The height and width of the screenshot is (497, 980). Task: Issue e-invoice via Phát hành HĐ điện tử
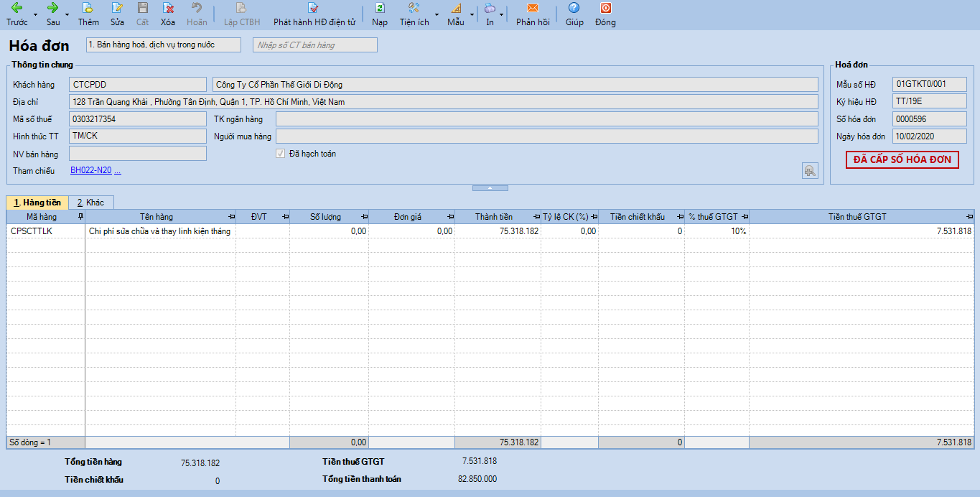[x=314, y=14]
